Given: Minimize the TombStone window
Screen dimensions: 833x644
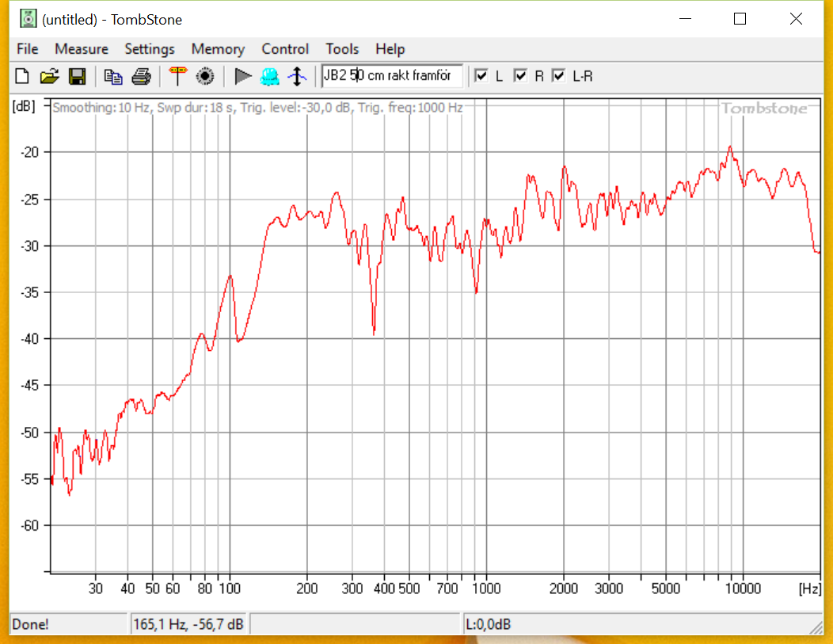Looking at the screenshot, I should [x=685, y=19].
